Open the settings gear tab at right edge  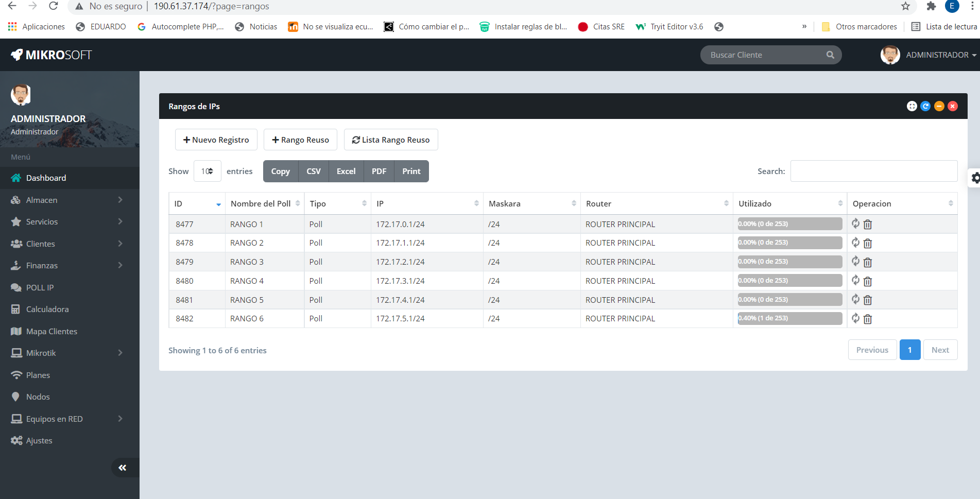[x=975, y=178]
